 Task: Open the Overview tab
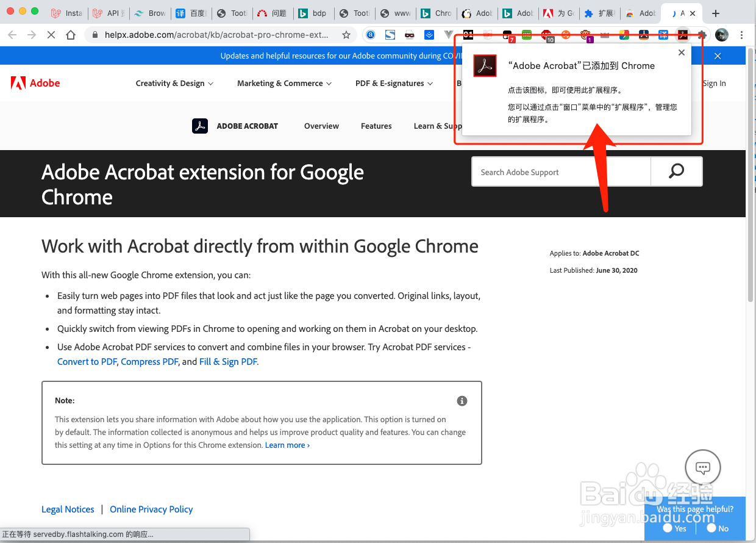click(321, 126)
